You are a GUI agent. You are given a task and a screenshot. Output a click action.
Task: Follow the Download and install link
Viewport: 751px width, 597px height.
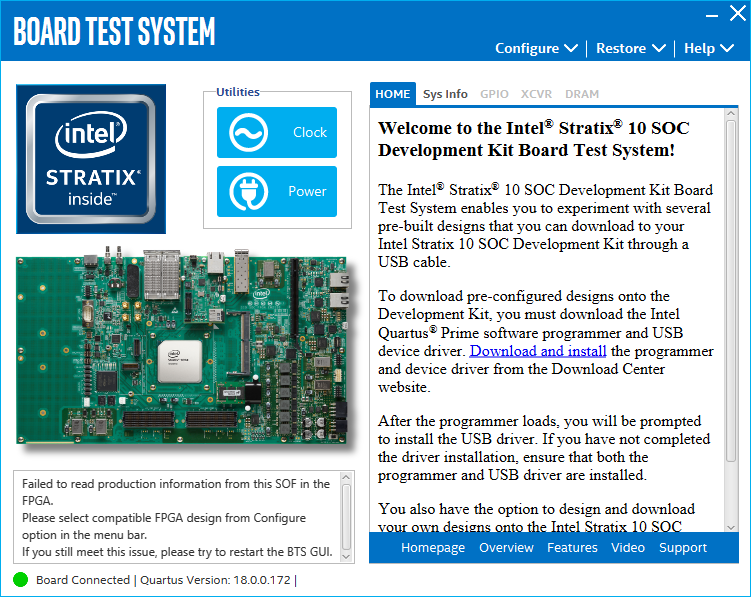538,351
